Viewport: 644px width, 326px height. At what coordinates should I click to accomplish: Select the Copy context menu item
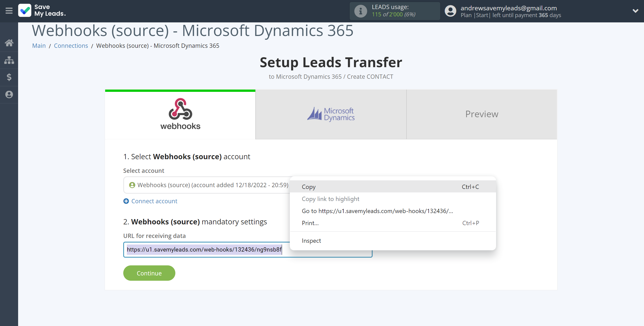click(308, 186)
